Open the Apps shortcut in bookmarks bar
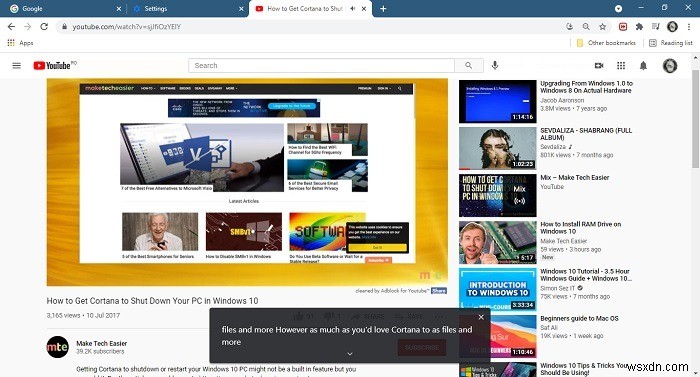Viewport: 700px width, 377px height. point(21,43)
